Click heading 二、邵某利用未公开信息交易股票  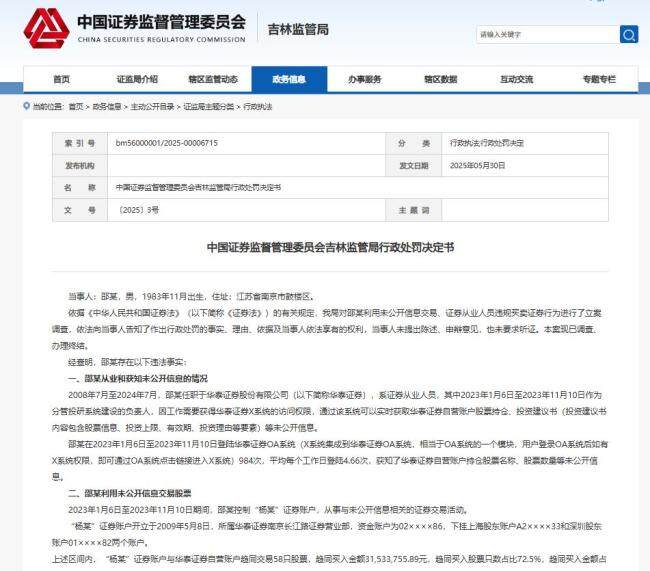[130, 493]
